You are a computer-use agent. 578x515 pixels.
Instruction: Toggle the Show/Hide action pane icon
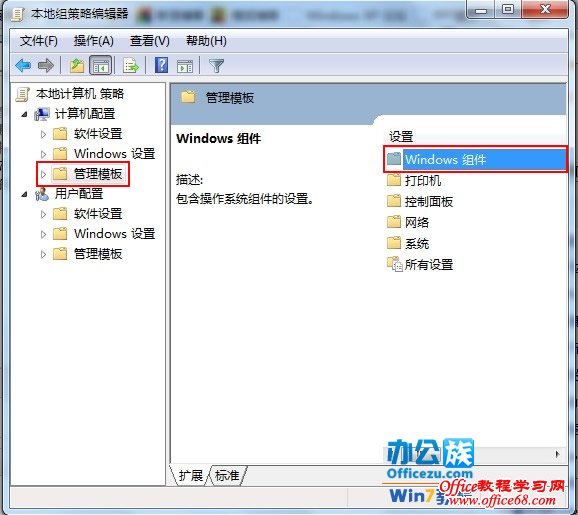coord(185,66)
